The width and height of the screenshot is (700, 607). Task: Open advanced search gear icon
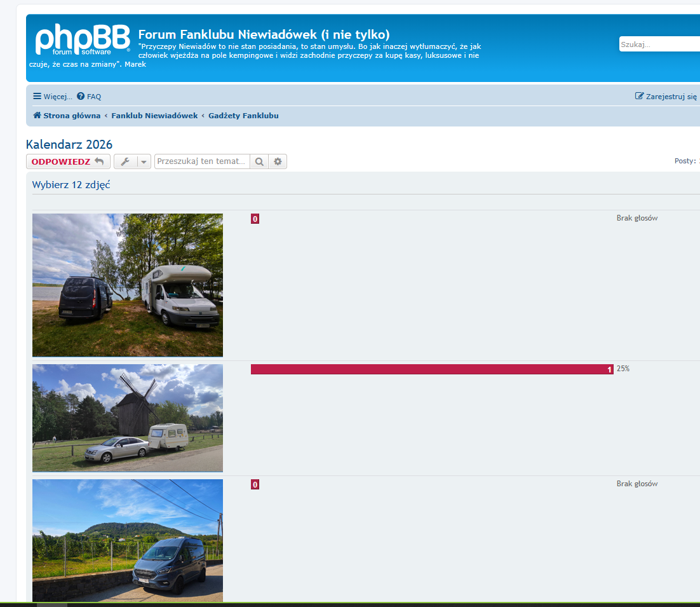(x=278, y=162)
